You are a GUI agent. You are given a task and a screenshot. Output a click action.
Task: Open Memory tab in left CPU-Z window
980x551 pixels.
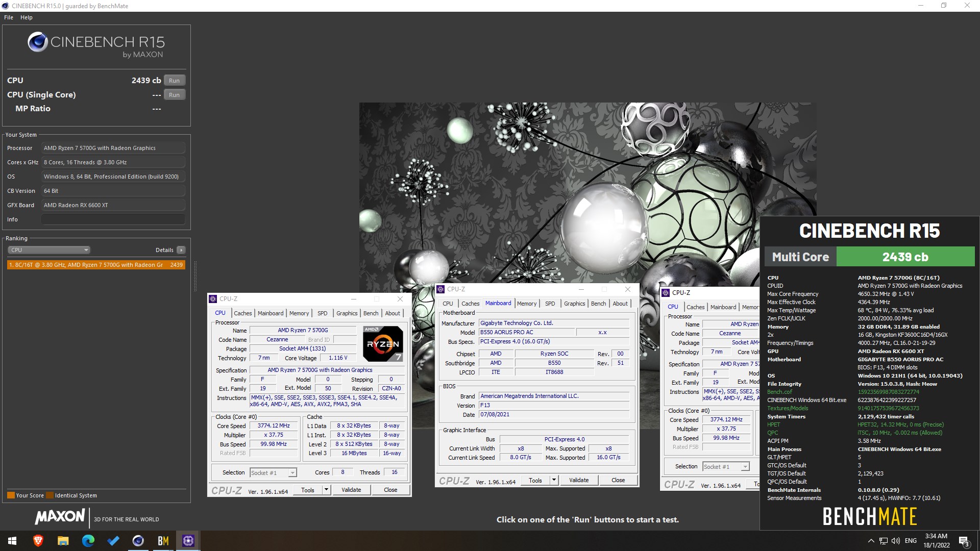point(299,313)
